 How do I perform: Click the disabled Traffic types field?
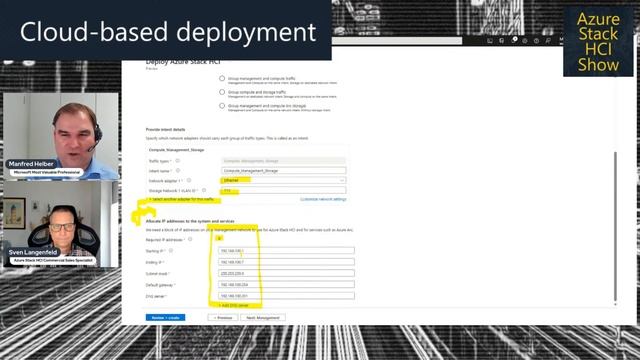(x=283, y=161)
